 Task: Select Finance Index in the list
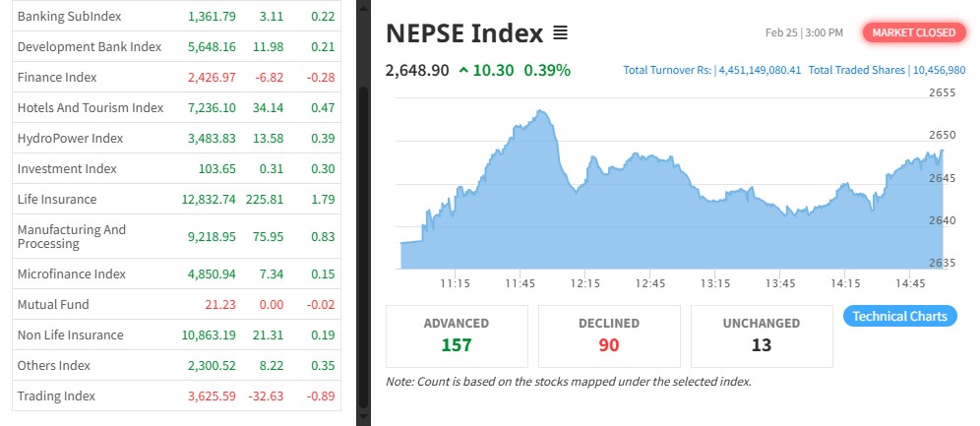(57, 78)
